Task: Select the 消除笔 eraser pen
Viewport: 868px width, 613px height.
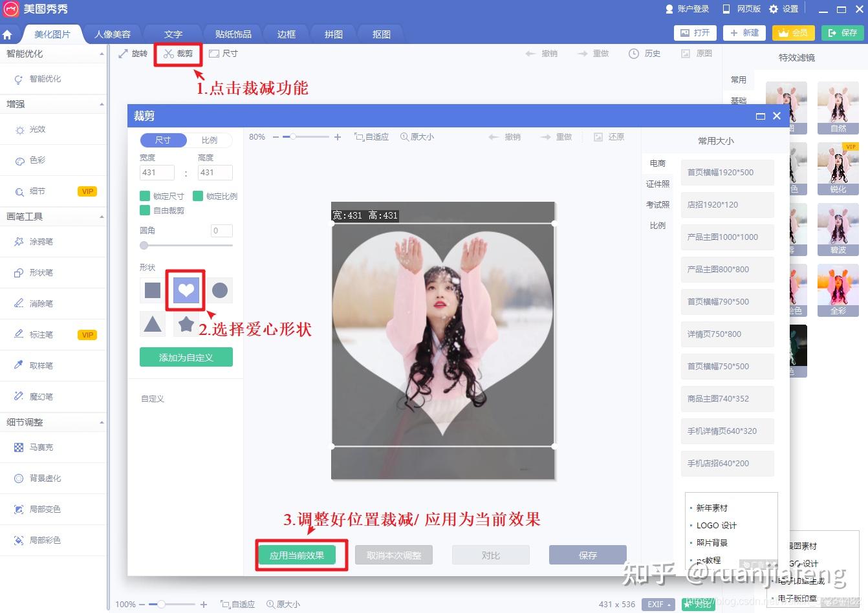Action: click(x=53, y=304)
